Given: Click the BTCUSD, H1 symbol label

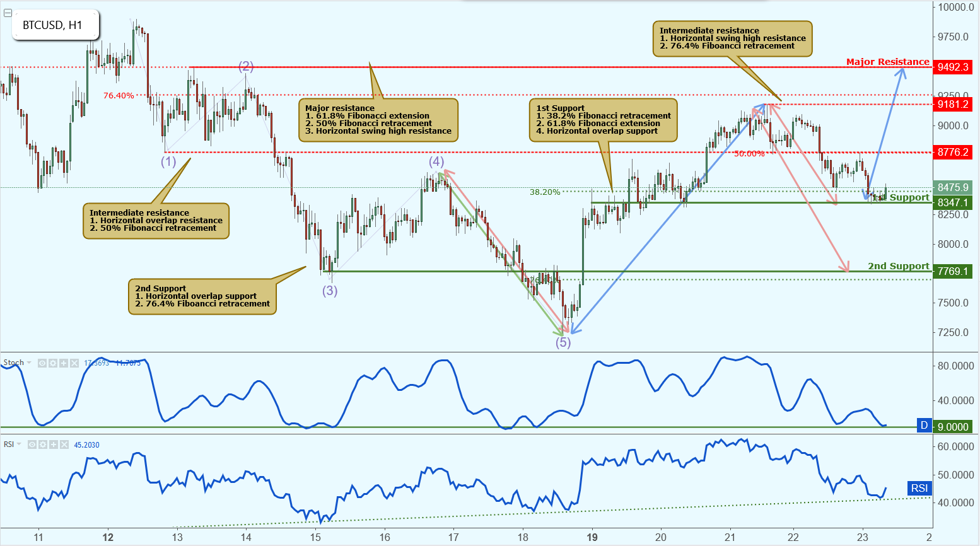Looking at the screenshot, I should pos(52,25).
